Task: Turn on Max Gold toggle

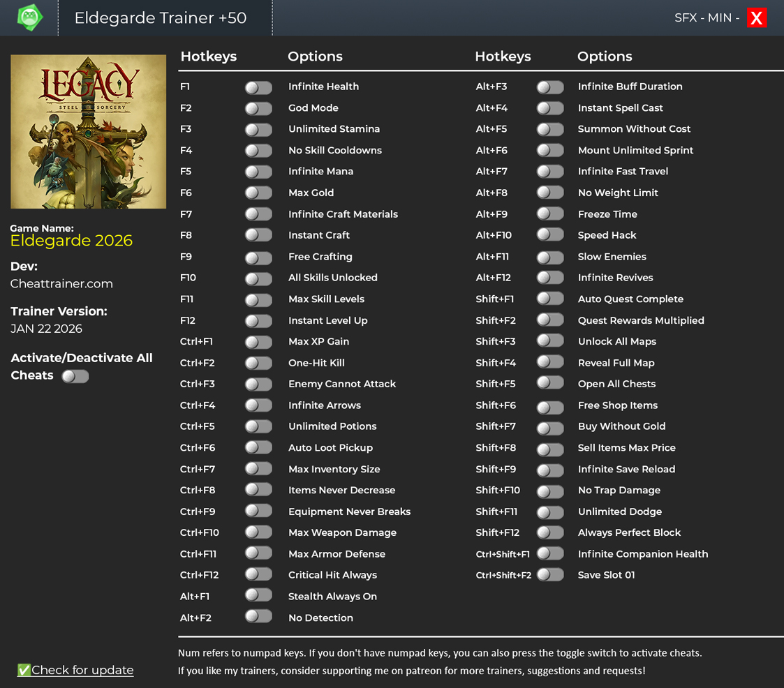Action: click(x=258, y=193)
